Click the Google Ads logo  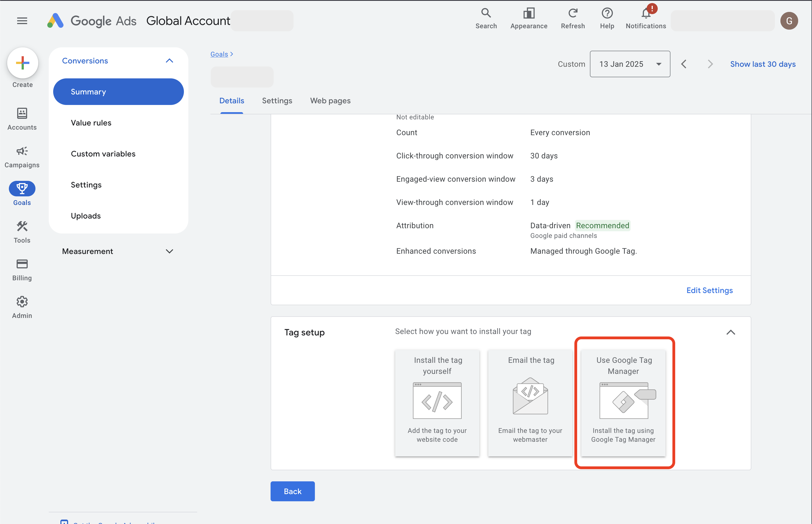(x=92, y=21)
